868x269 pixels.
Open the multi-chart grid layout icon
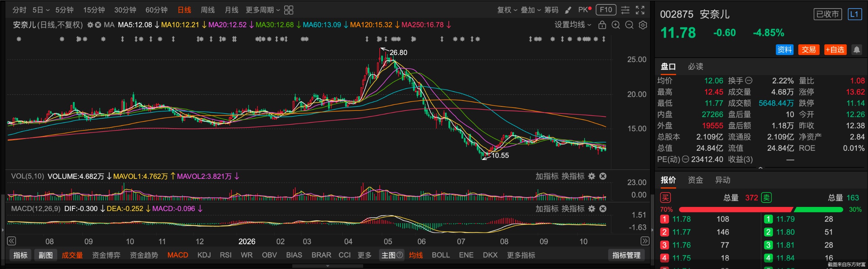289,10
